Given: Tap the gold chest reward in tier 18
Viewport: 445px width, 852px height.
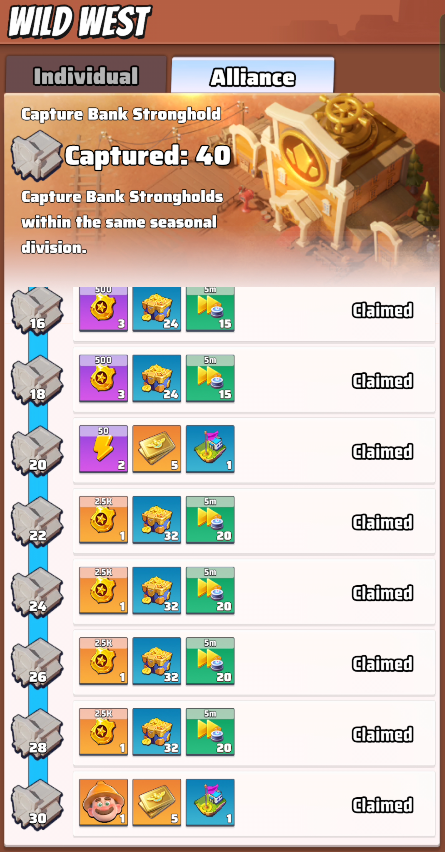Looking at the screenshot, I should [x=156, y=378].
